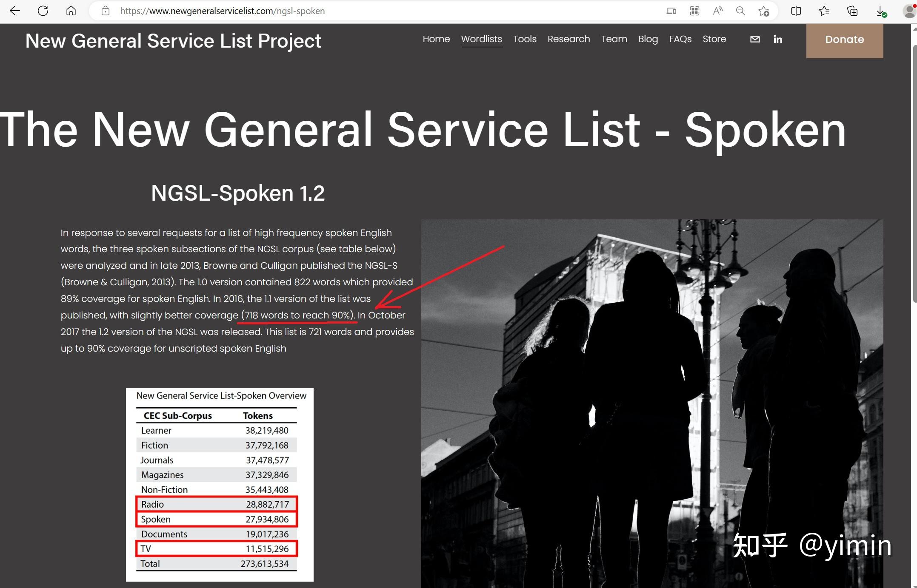Click the New General Service List Project title
This screenshot has width=917, height=588.
[173, 41]
